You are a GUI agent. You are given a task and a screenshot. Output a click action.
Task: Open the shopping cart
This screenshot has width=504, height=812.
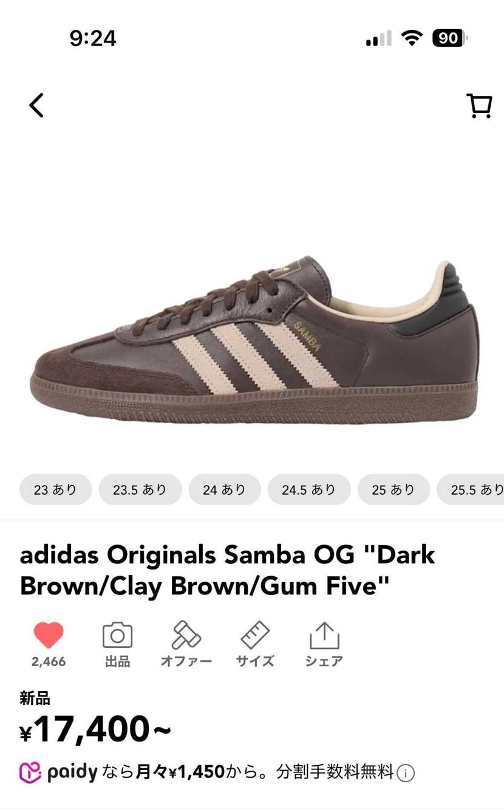click(479, 106)
